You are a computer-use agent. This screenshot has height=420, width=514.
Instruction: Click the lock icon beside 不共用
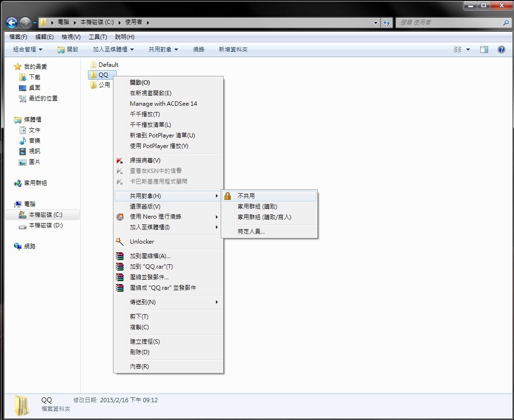pos(227,196)
